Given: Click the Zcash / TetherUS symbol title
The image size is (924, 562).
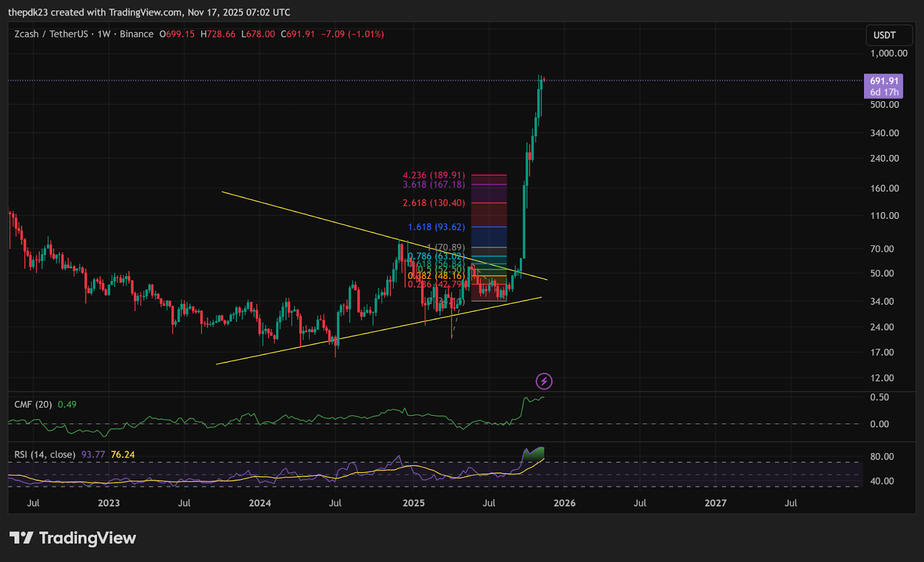Looking at the screenshot, I should click(x=51, y=34).
